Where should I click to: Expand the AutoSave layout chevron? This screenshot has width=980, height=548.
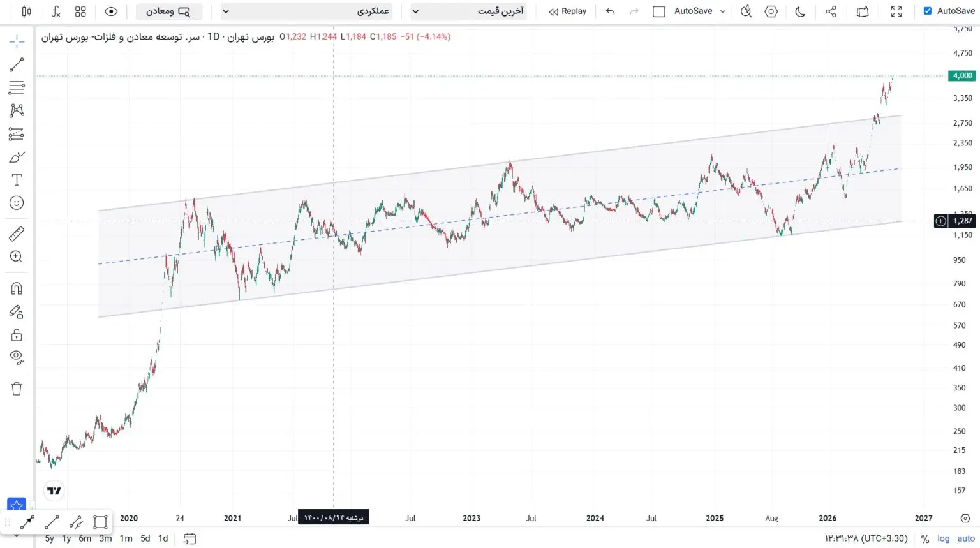723,11
